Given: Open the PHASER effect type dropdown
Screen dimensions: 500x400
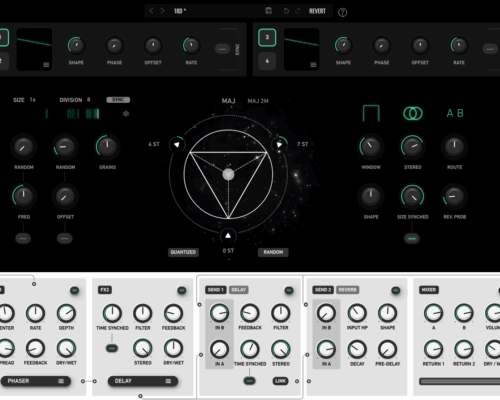Looking at the screenshot, I should click(36, 381).
